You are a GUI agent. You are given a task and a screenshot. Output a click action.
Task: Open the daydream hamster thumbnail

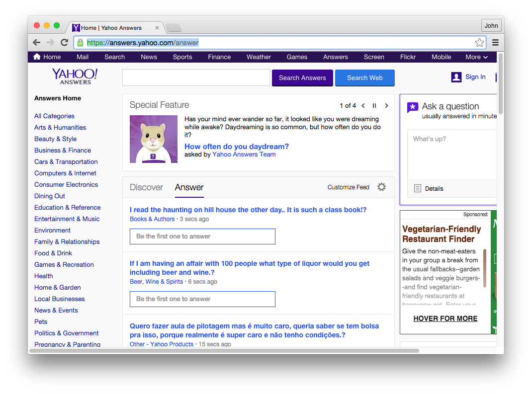click(x=154, y=139)
